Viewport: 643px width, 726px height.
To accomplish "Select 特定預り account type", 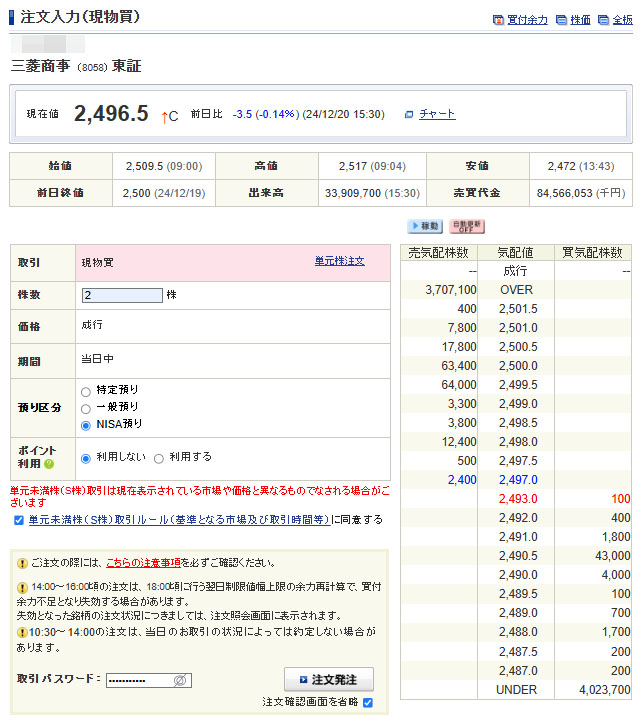I will point(86,390).
